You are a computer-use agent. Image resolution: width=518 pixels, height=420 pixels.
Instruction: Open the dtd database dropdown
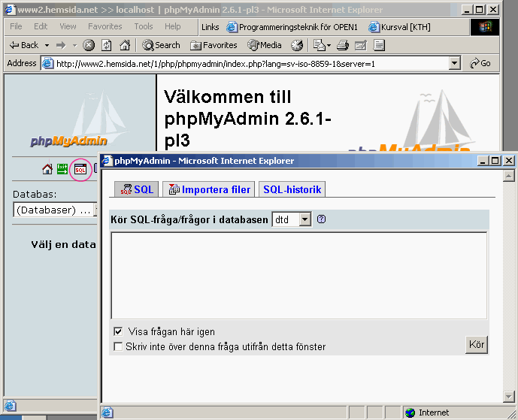coord(305,219)
